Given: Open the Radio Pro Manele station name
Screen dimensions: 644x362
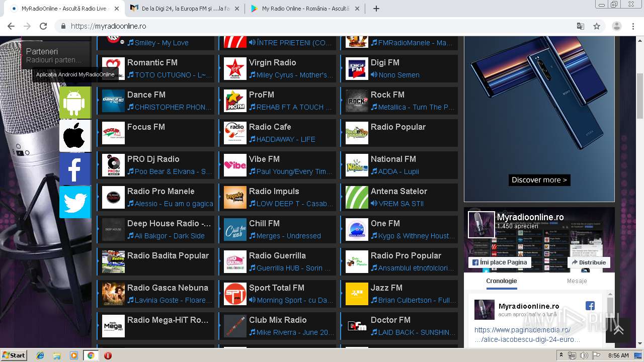Looking at the screenshot, I should tap(161, 191).
